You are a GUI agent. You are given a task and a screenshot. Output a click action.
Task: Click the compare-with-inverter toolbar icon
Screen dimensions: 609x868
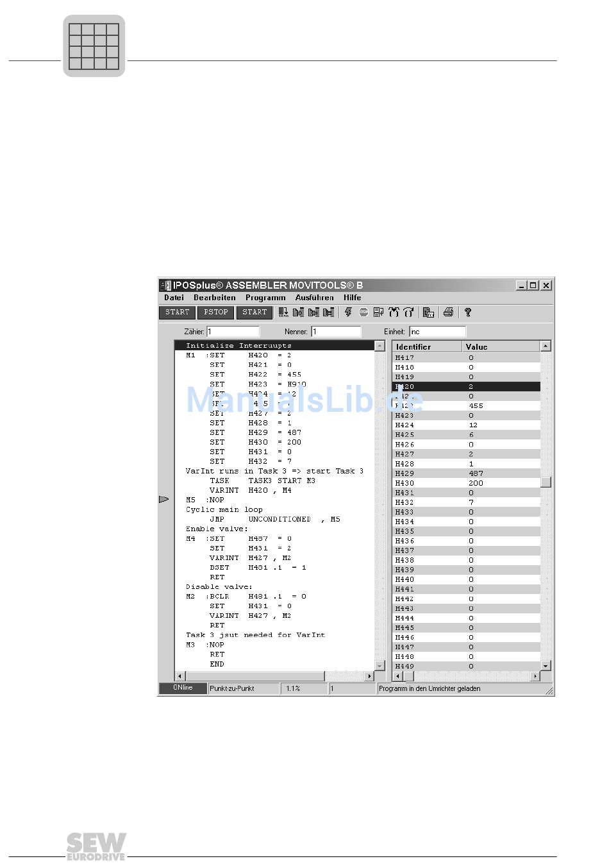tap(329, 312)
